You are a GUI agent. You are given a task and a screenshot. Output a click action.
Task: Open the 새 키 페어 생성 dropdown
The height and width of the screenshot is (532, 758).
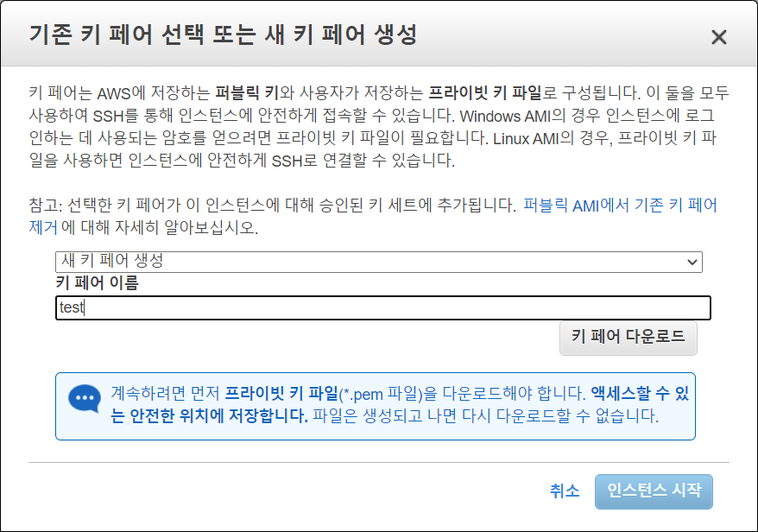tap(379, 262)
